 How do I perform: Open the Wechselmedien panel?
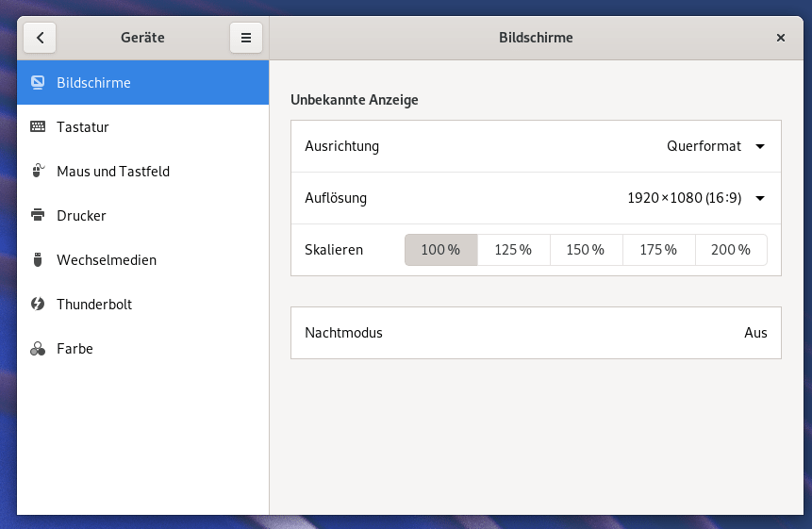point(143,260)
